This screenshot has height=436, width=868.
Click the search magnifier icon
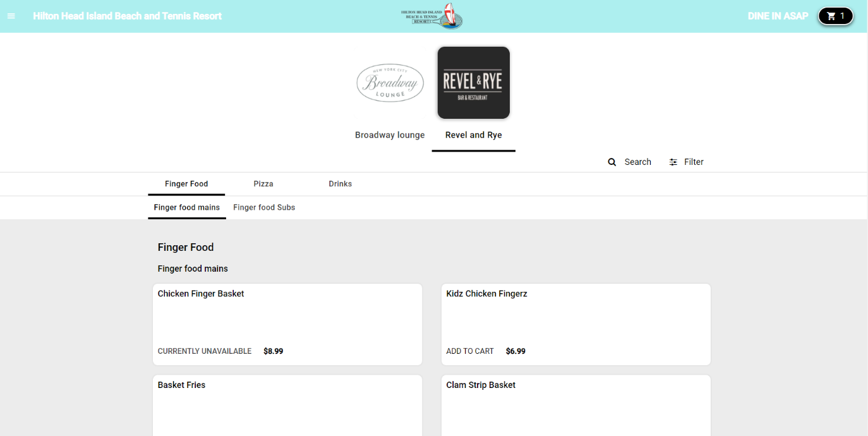pyautogui.click(x=612, y=162)
